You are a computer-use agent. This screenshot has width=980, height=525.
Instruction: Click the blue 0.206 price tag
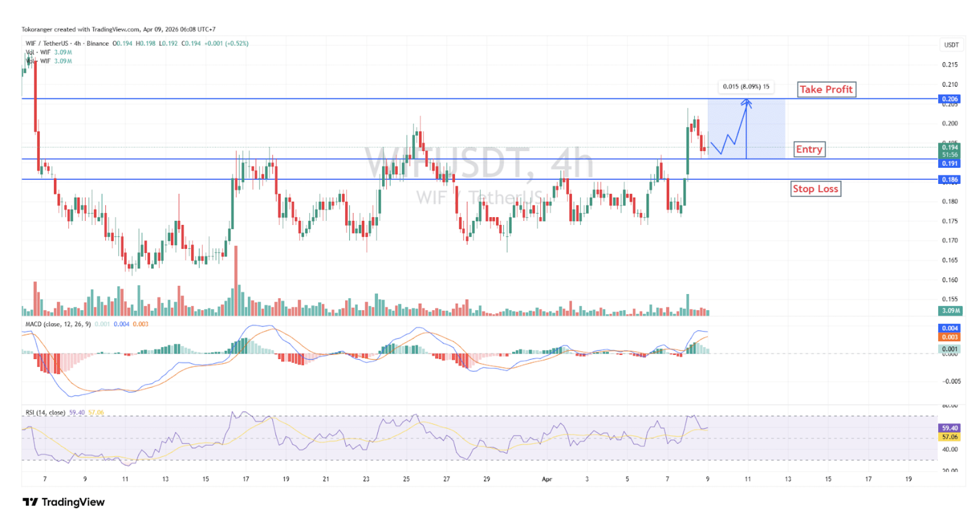pos(949,99)
